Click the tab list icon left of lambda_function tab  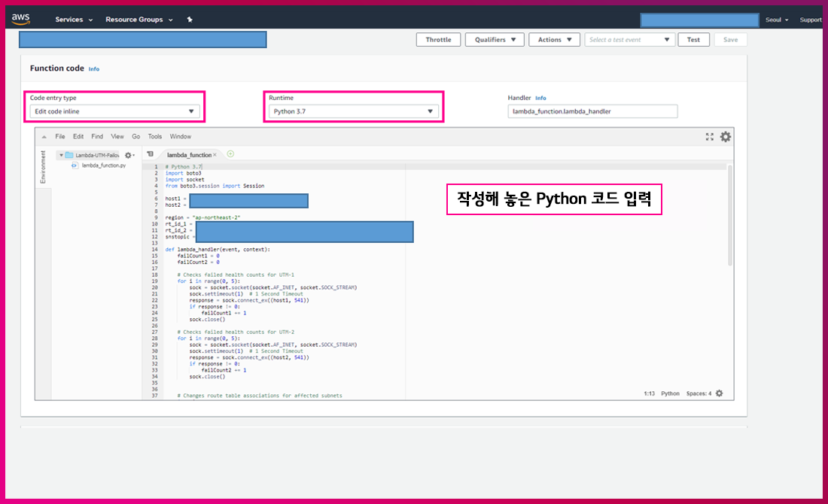150,154
